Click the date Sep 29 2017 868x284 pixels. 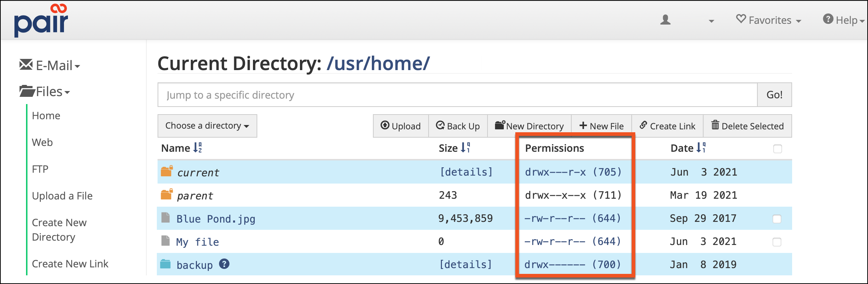point(703,218)
